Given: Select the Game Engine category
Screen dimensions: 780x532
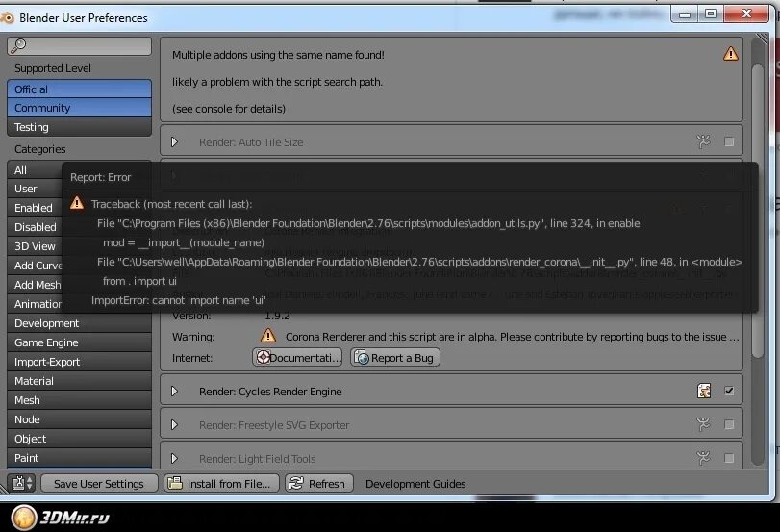Looking at the screenshot, I should [79, 342].
